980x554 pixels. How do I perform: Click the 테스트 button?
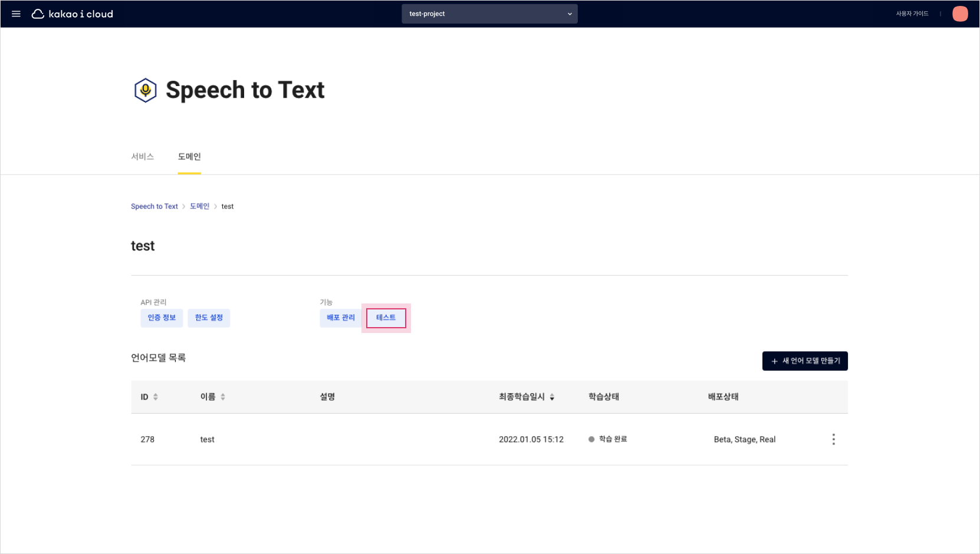(386, 318)
